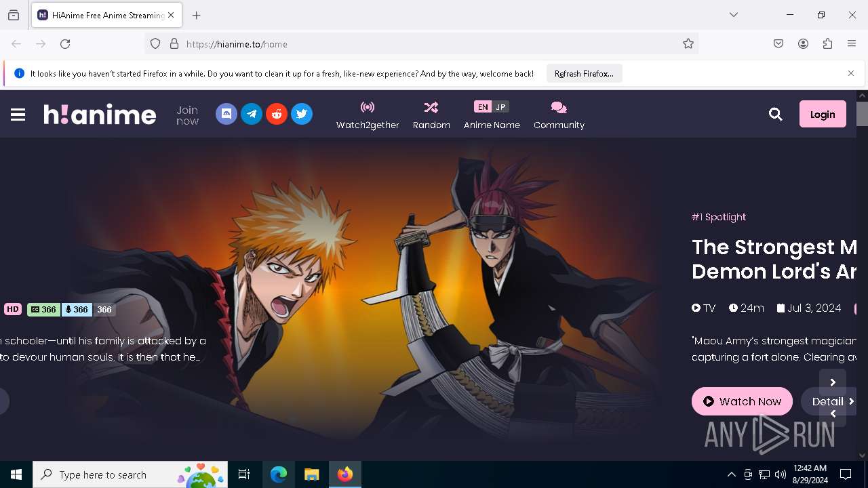Open a new browser tab
Image resolution: width=868 pixels, height=488 pixels.
tap(197, 15)
